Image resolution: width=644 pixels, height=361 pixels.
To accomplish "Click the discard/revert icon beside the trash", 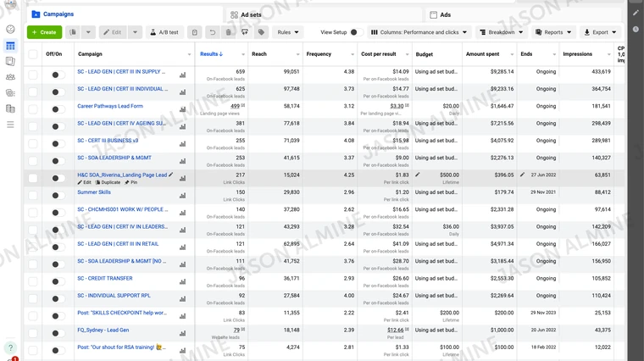I will [245, 32].
